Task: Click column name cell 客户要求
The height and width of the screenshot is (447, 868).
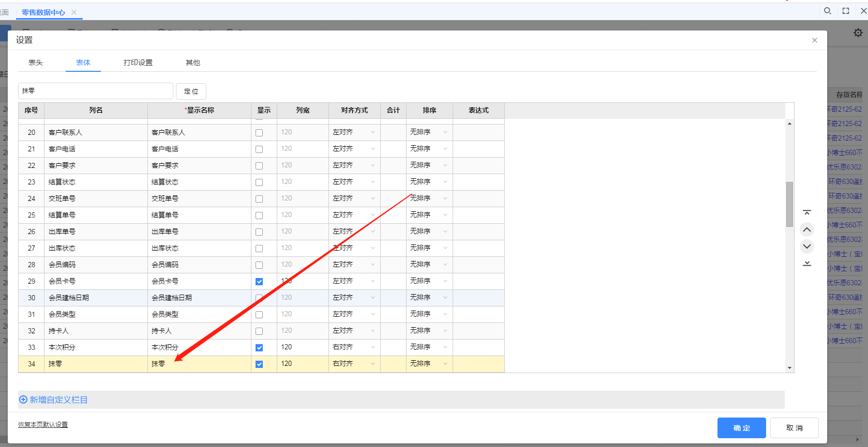Action: 96,165
